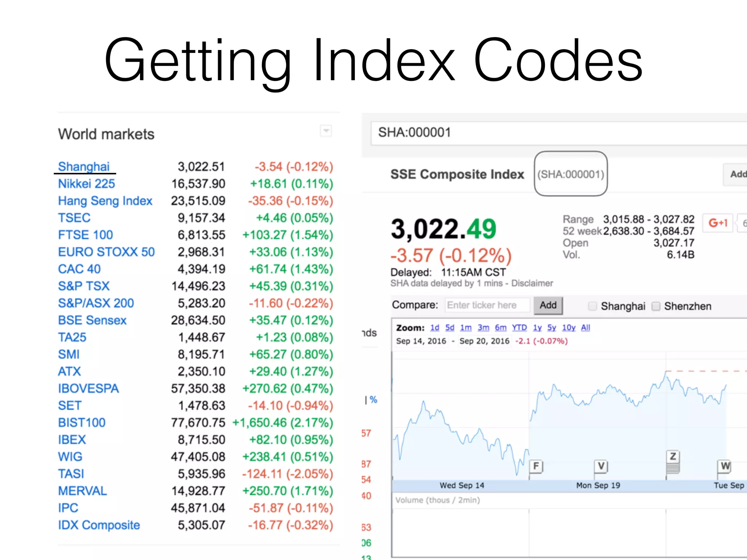Open the World markets dropdown arrow
The image size is (747, 560).
point(326,131)
